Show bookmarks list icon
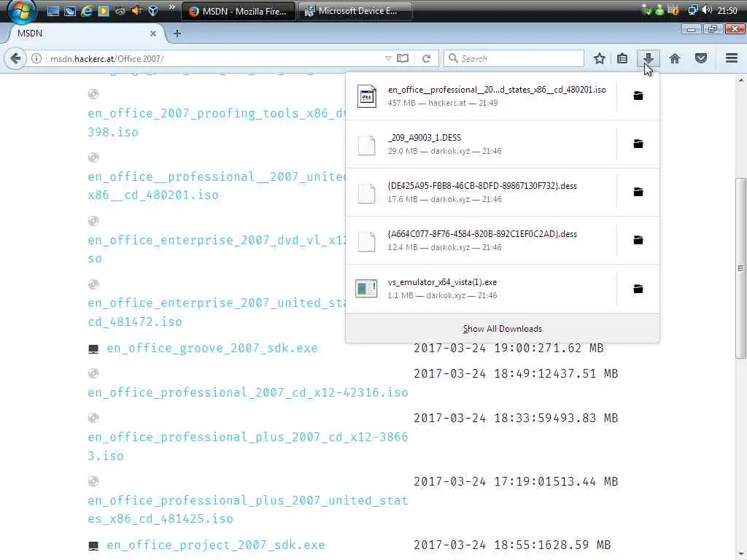 click(622, 58)
